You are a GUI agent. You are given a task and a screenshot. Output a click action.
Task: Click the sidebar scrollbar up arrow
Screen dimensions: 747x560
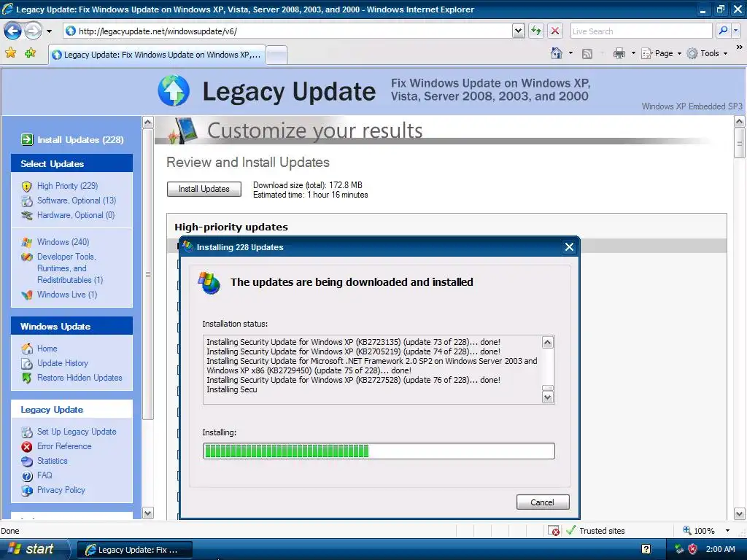click(147, 122)
